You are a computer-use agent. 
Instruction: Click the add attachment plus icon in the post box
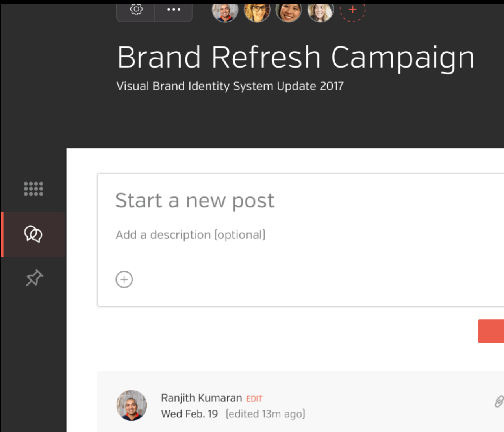[124, 280]
